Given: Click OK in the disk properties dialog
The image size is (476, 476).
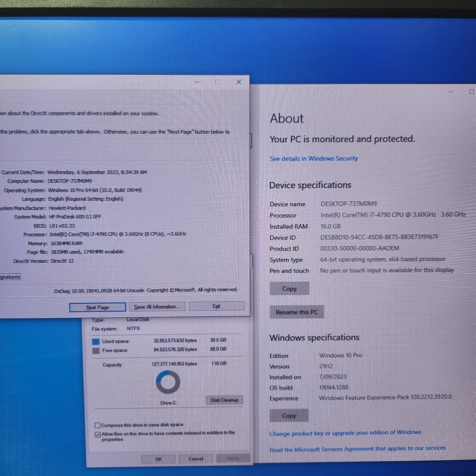Looking at the screenshot, I should tap(158, 458).
